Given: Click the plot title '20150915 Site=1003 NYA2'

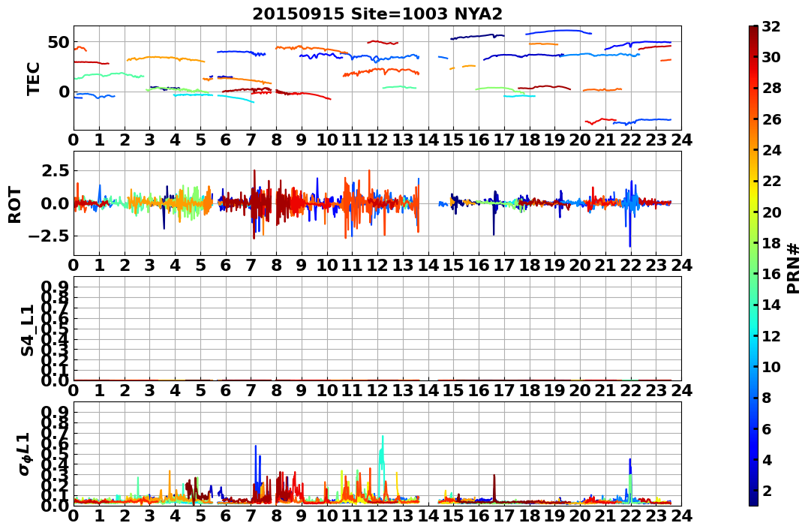Looking at the screenshot, I should tap(377, 14).
